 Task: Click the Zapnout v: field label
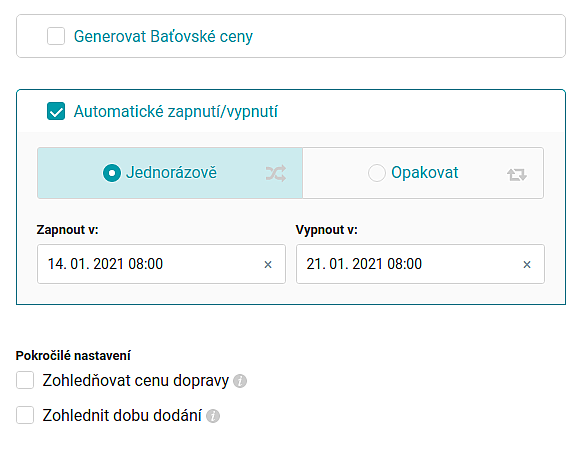click(68, 230)
